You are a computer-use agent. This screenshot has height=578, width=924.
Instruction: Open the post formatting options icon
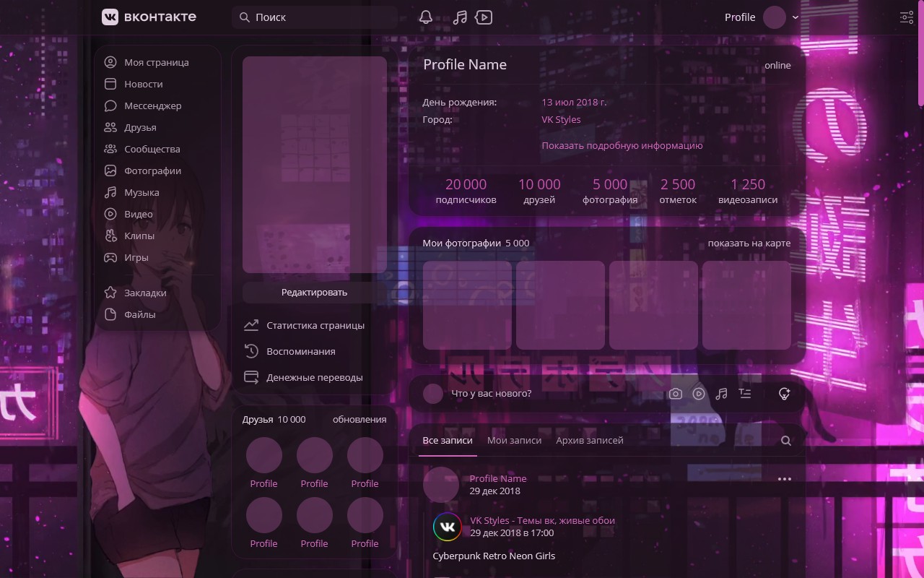[x=745, y=393]
